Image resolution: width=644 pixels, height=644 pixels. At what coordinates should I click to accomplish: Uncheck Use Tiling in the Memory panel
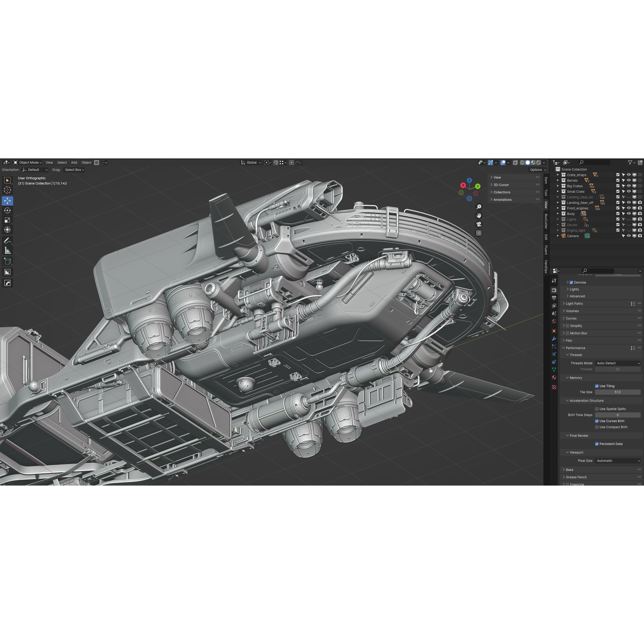(597, 386)
